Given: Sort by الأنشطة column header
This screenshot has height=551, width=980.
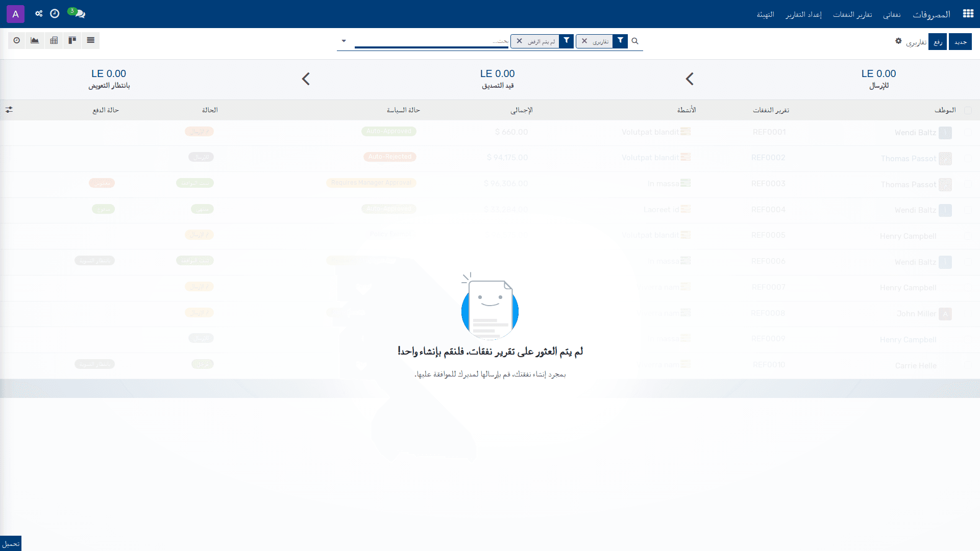Looking at the screenshot, I should coord(687,110).
